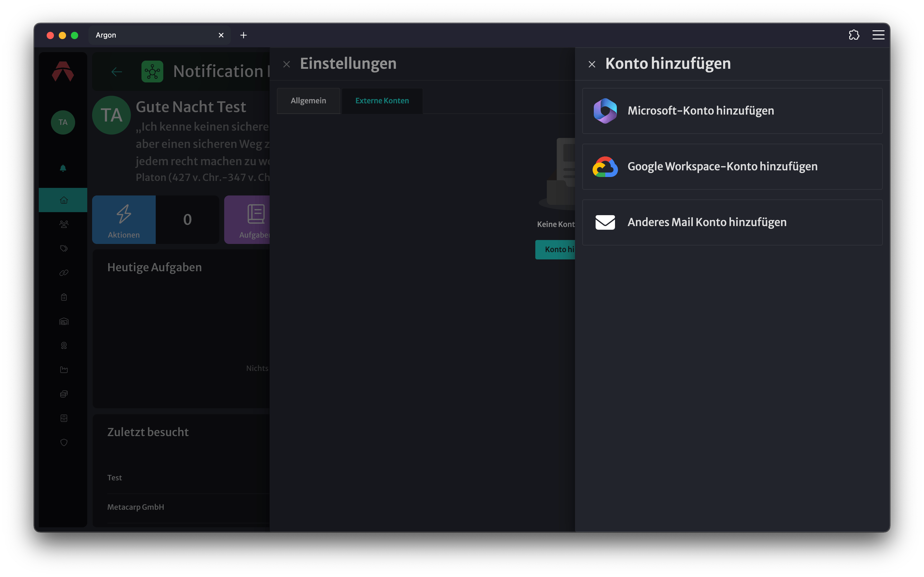Click the back arrow in header
The height and width of the screenshot is (577, 924).
(x=116, y=71)
